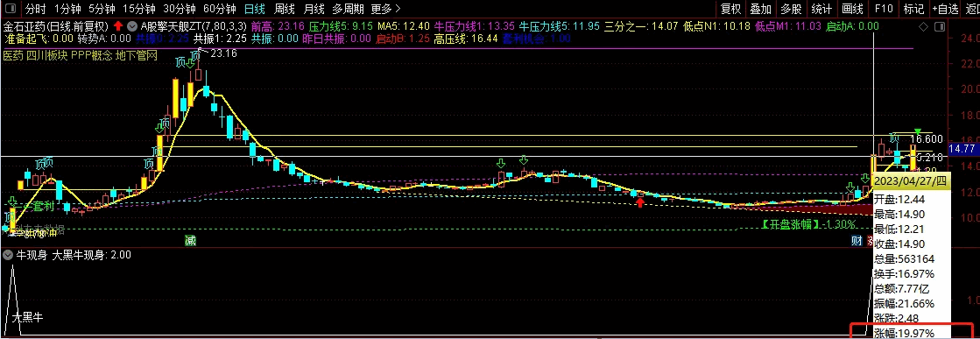The height and width of the screenshot is (339, 980).
Task: Select the 5分钟 period
Action: [x=102, y=9]
